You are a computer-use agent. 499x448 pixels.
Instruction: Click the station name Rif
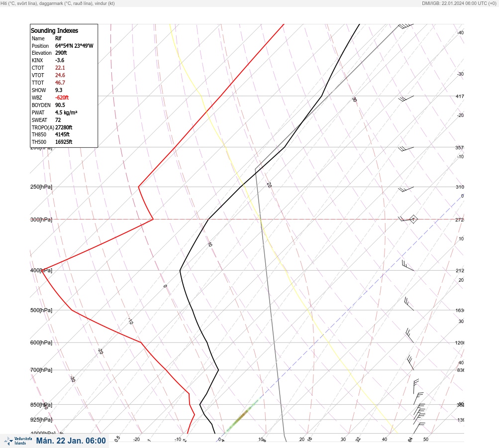[58, 38]
